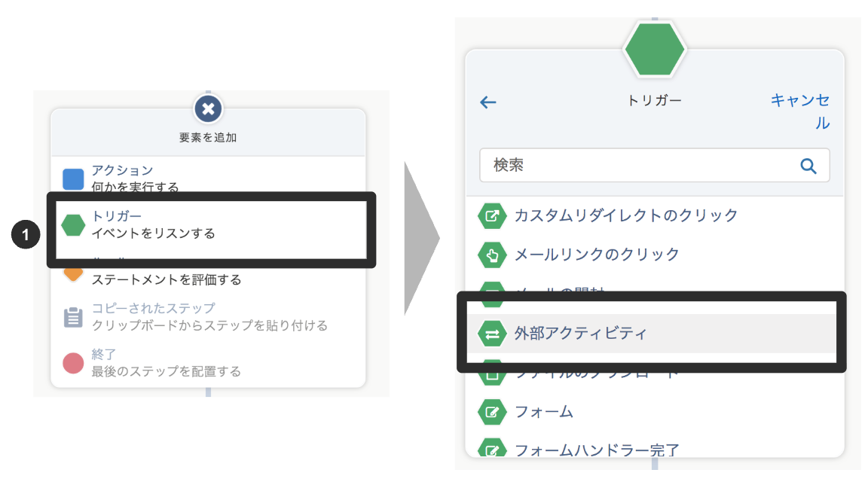Viewport: 868px width, 485px height.
Task: Click the フォーム pencil hexagon icon
Action: tap(492, 411)
